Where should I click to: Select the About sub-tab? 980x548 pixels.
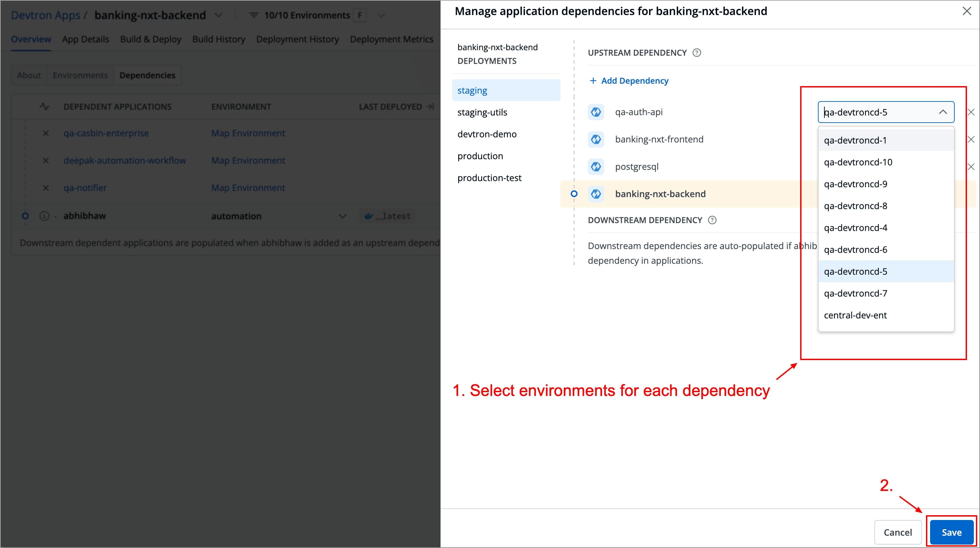tap(29, 75)
